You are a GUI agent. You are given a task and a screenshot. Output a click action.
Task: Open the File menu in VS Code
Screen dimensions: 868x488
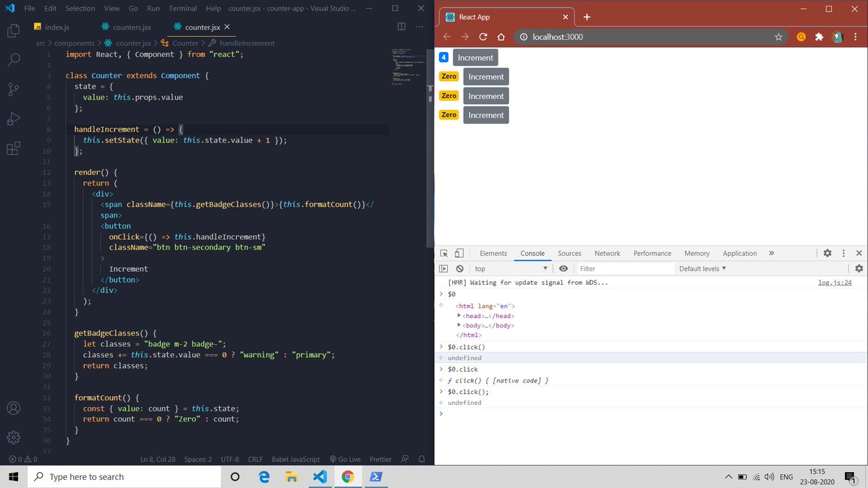[29, 8]
